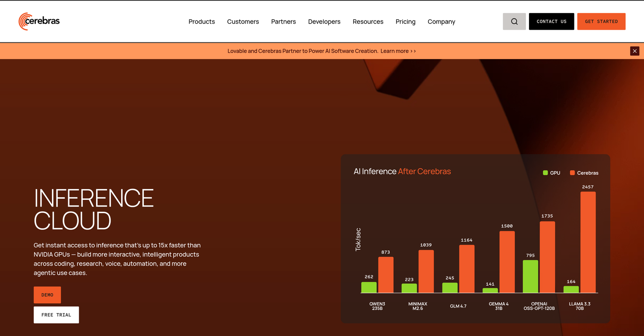Follow the Learn more banner link

[398, 51]
